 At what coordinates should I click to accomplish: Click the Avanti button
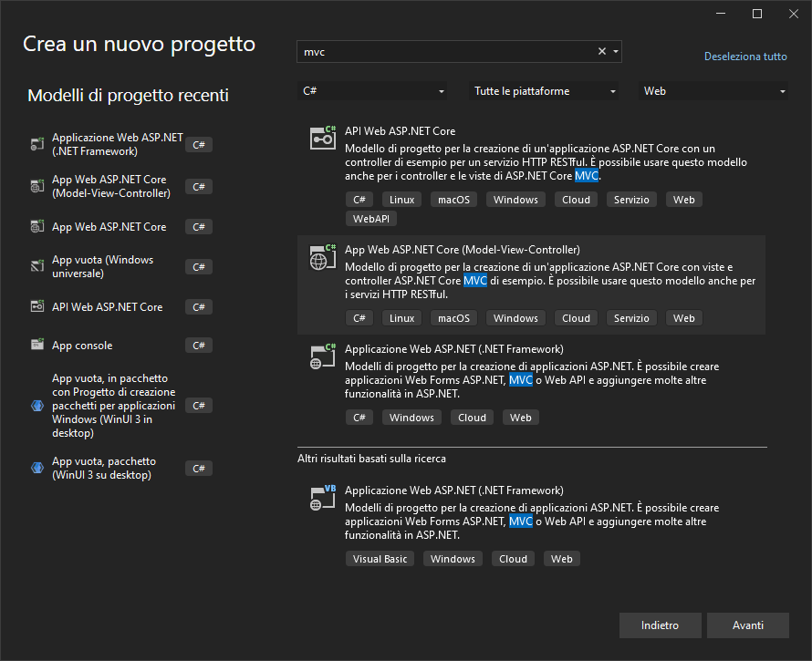pos(748,625)
